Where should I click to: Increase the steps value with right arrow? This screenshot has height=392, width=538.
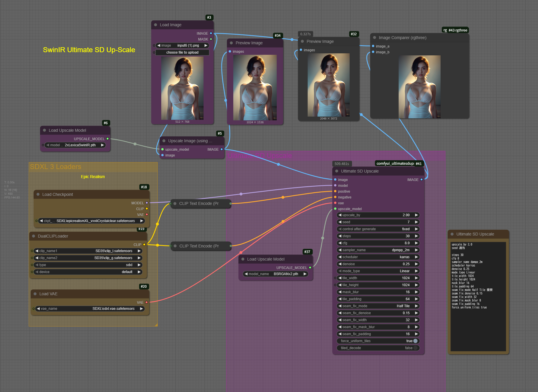[x=416, y=236]
